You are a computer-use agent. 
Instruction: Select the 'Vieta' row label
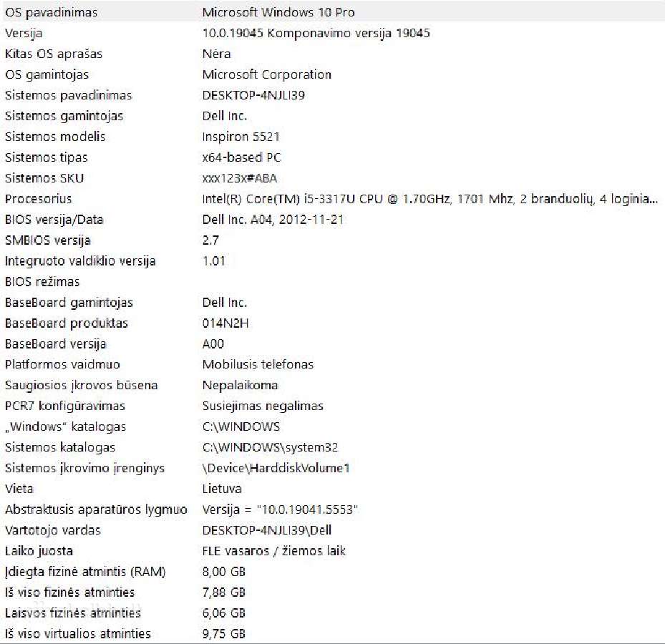point(19,489)
